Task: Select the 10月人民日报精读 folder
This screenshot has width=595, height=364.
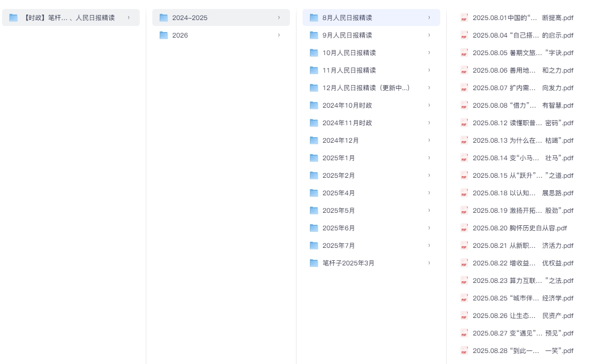Action: 356,53
